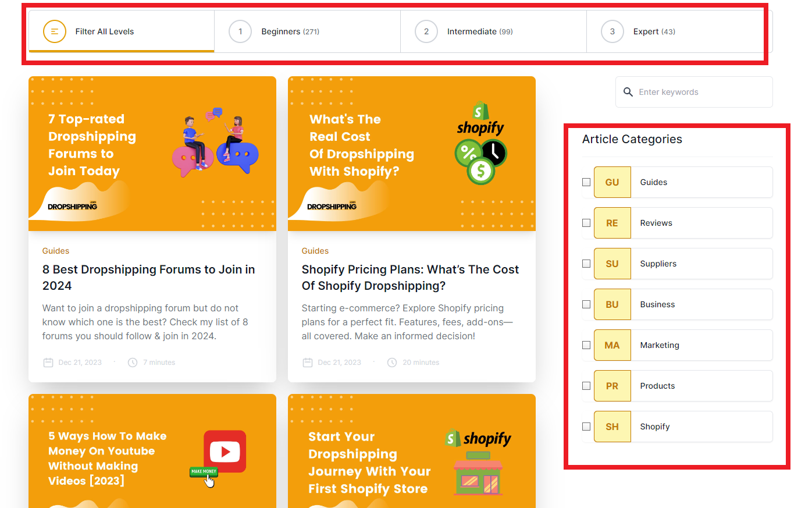Click the Suppliers category label

[658, 264]
